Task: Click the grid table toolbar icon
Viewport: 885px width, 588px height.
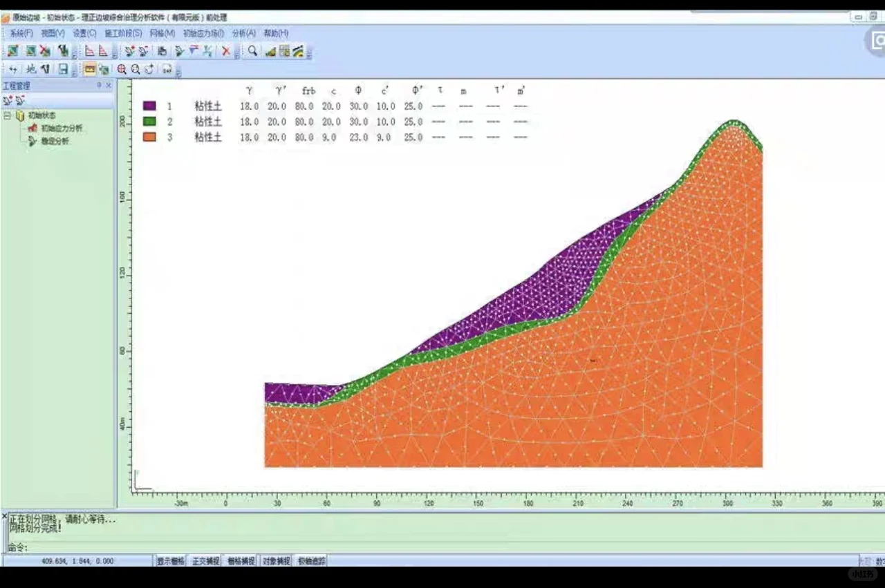Action: coord(285,50)
